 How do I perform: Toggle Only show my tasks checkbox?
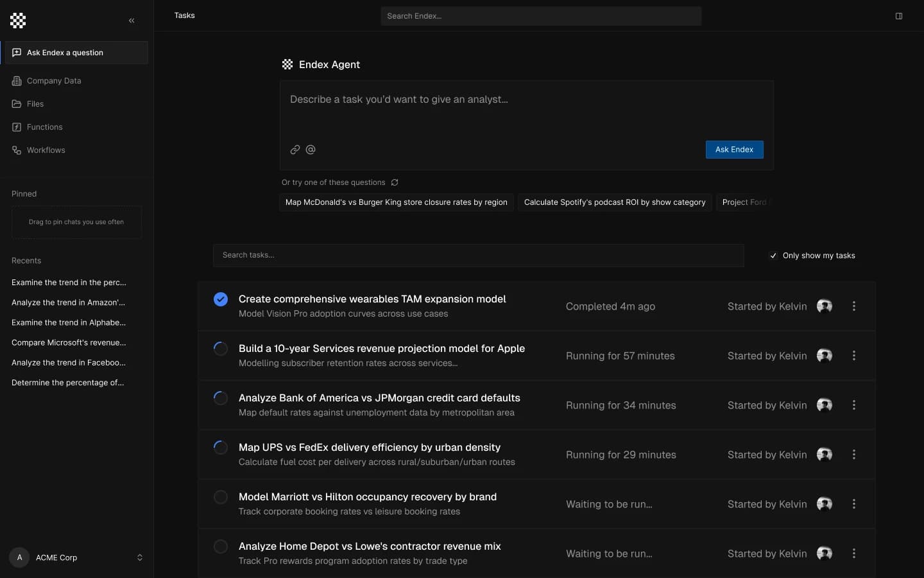point(773,256)
